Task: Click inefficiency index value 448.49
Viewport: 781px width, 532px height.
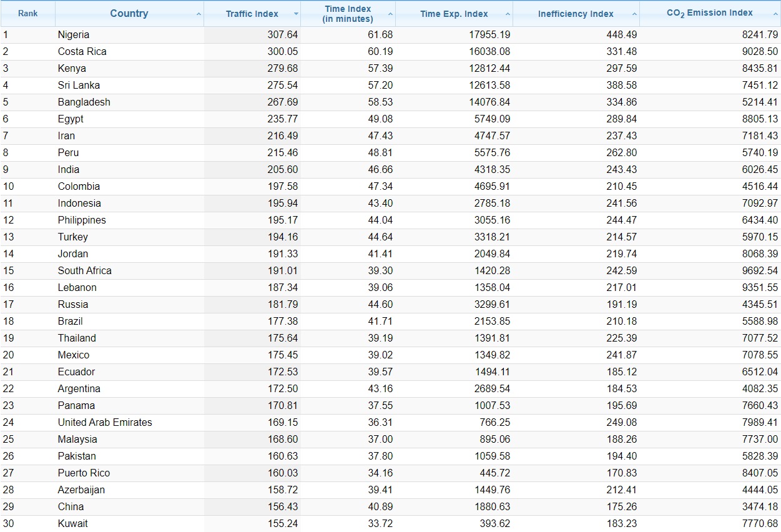Action: (x=622, y=35)
